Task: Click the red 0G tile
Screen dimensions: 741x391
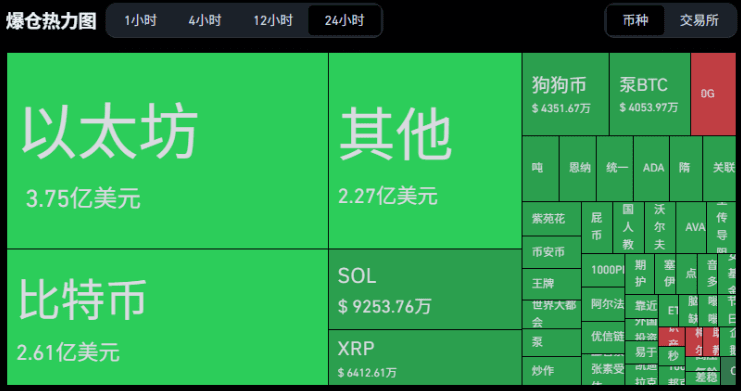Action: point(713,94)
